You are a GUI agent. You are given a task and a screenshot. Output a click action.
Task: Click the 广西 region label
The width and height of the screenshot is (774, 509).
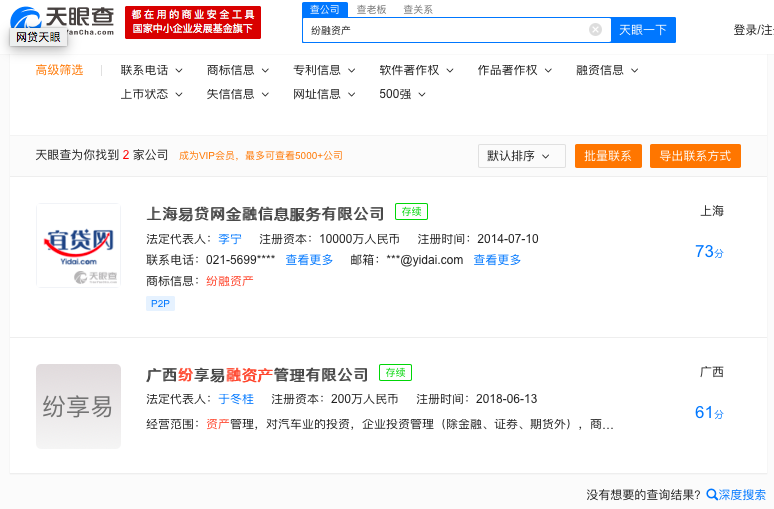pos(712,372)
